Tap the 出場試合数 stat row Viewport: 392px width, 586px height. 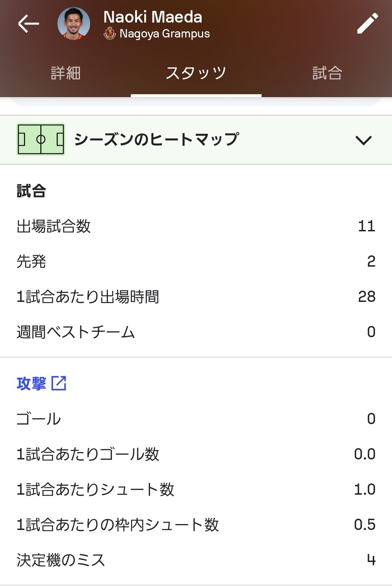pos(196,226)
